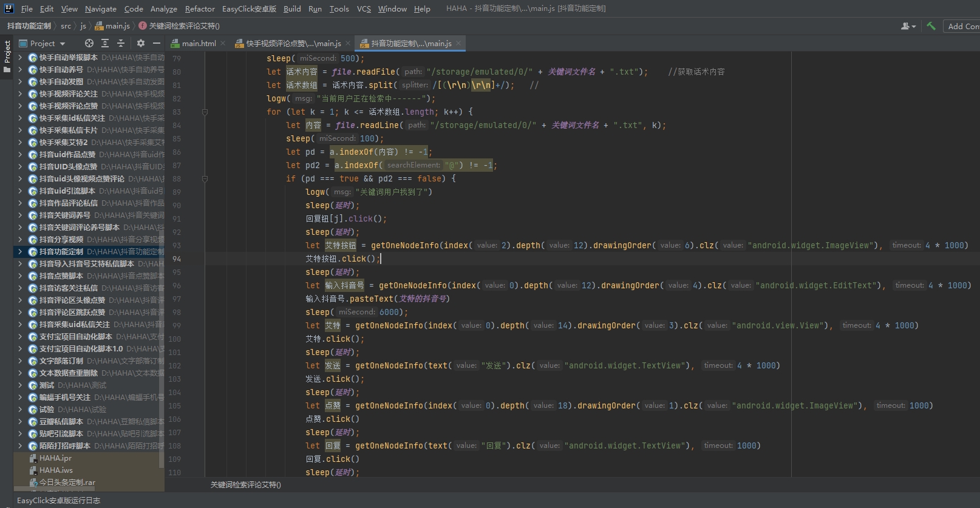Click the expand all icon in Project panel

click(x=105, y=43)
